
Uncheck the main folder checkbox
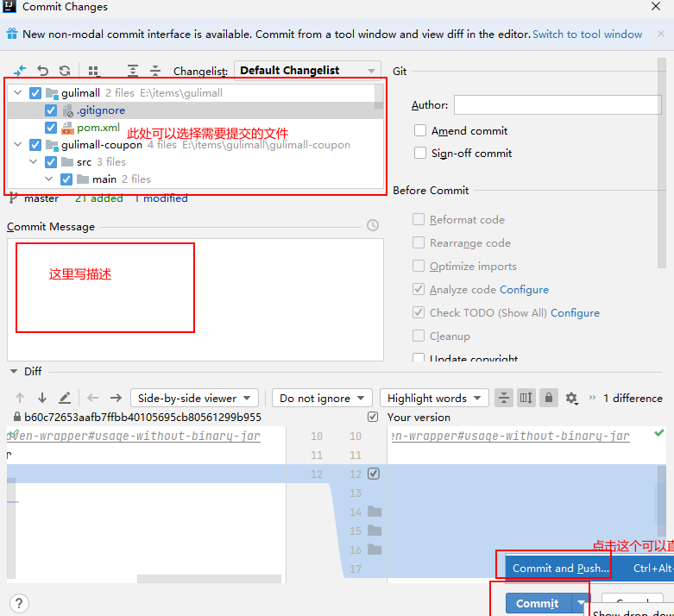pyautogui.click(x=66, y=179)
